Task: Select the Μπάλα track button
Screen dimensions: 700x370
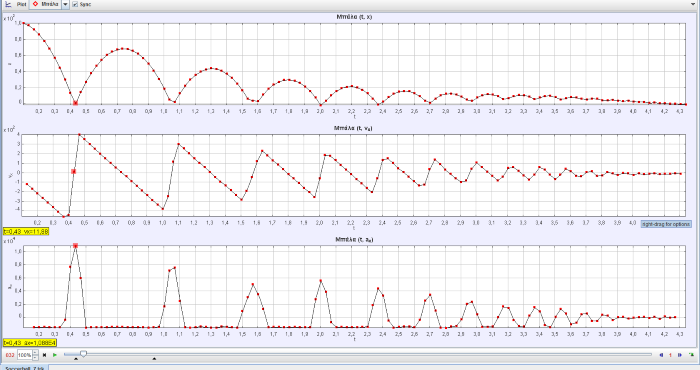Action: 45,4
